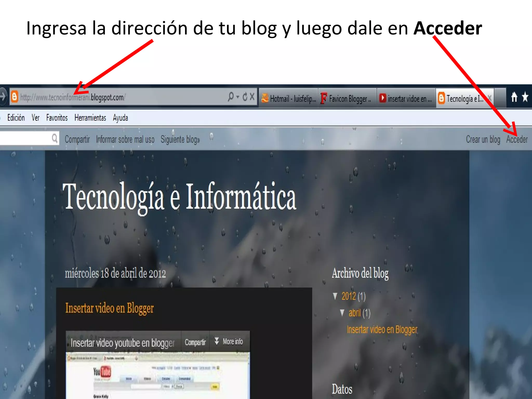Switch to the Favicon Blogger tab
This screenshot has height=399, width=532.
click(x=348, y=99)
